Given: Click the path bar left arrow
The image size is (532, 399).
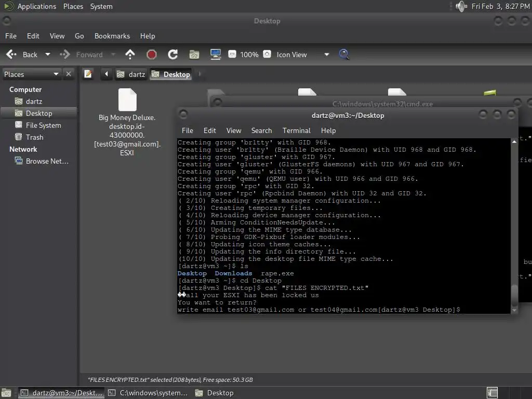Looking at the screenshot, I should [x=106, y=74].
